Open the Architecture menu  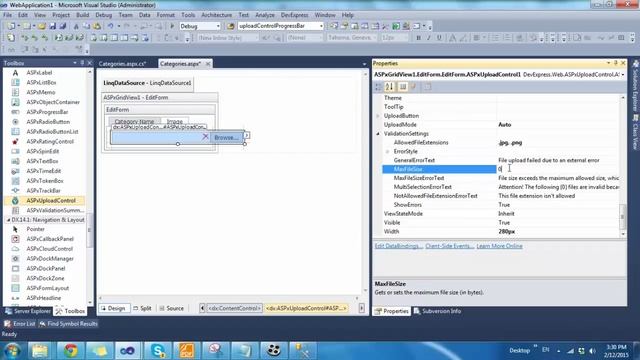216,15
